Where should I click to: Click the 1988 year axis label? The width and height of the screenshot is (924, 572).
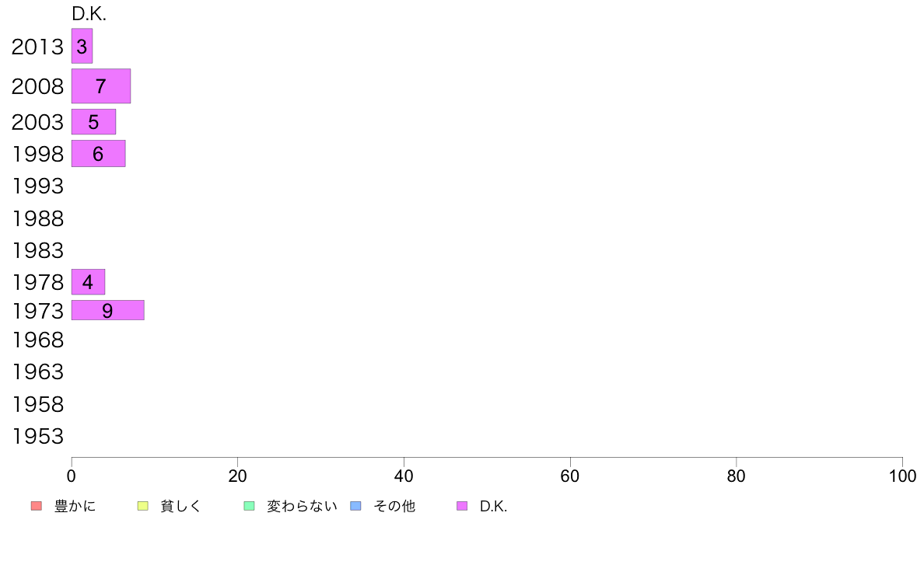click(37, 218)
